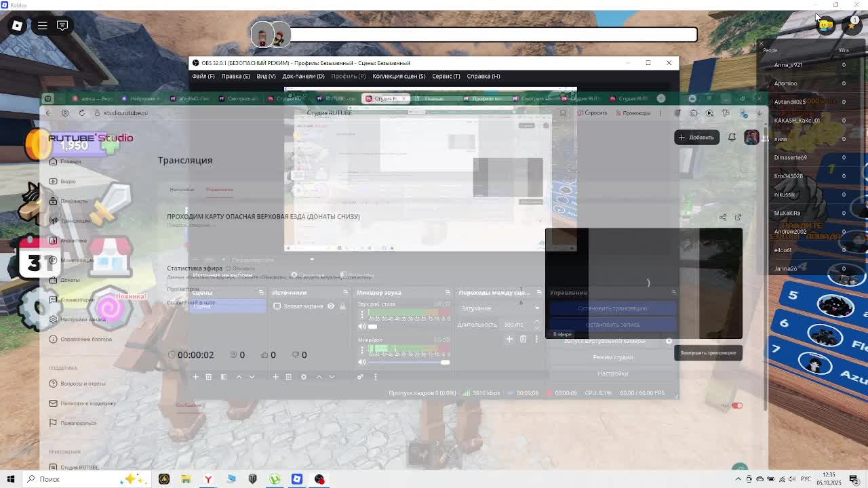868x488 pixels.
Task: Remove selected scene with the trash icon
Action: click(209, 377)
